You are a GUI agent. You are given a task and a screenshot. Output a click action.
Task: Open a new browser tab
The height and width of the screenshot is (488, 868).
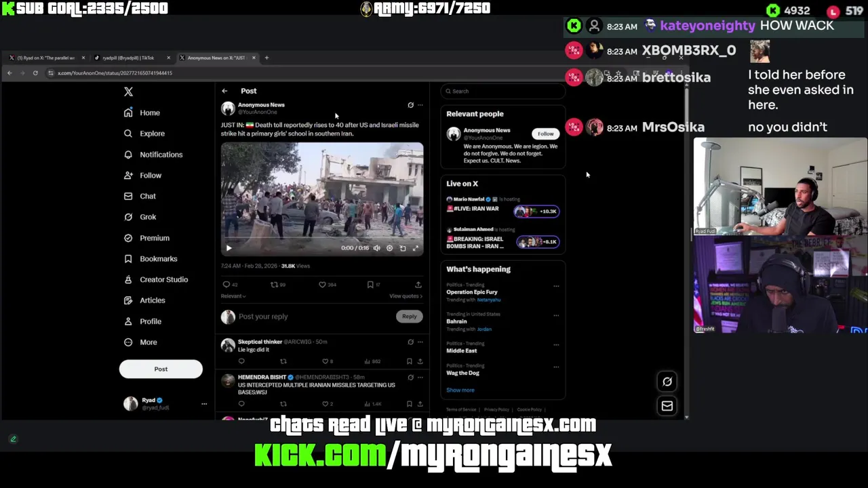[x=267, y=58]
